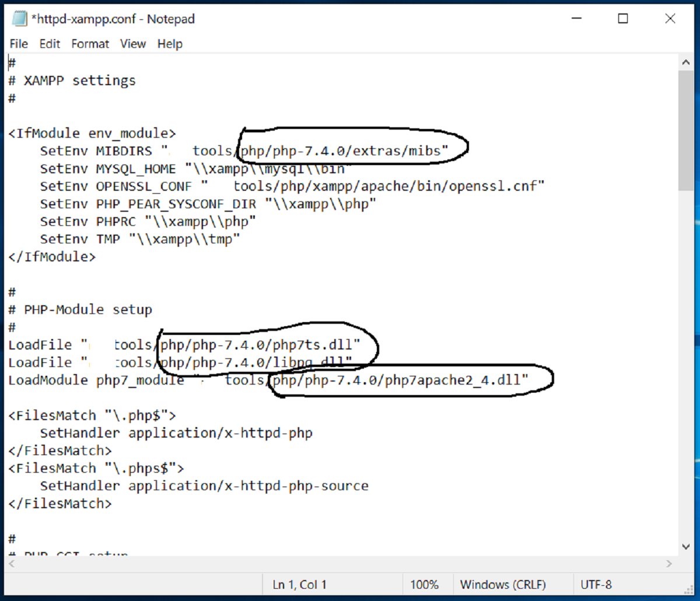This screenshot has width=700, height=601.
Task: Open the Format menu
Action: point(90,44)
